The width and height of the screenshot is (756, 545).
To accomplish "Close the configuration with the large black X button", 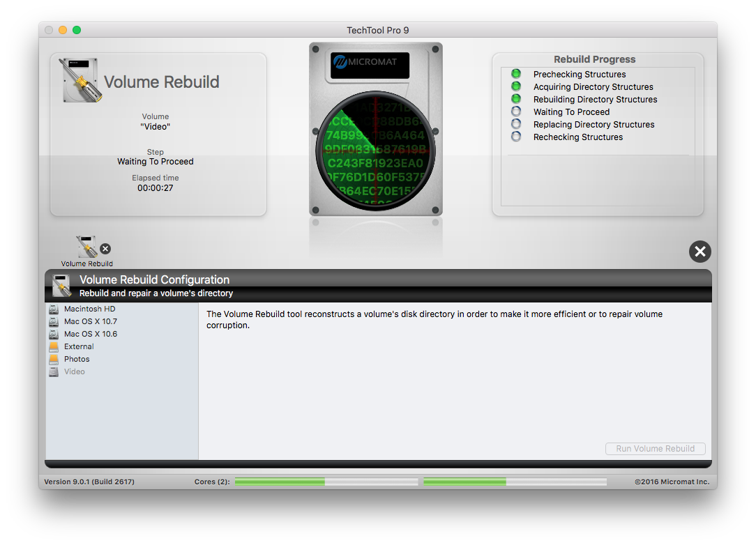I will (700, 252).
